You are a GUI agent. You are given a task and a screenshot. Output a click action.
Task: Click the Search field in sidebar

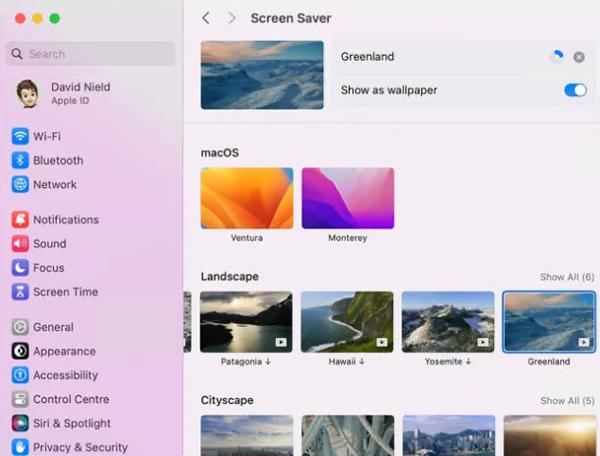(90, 54)
